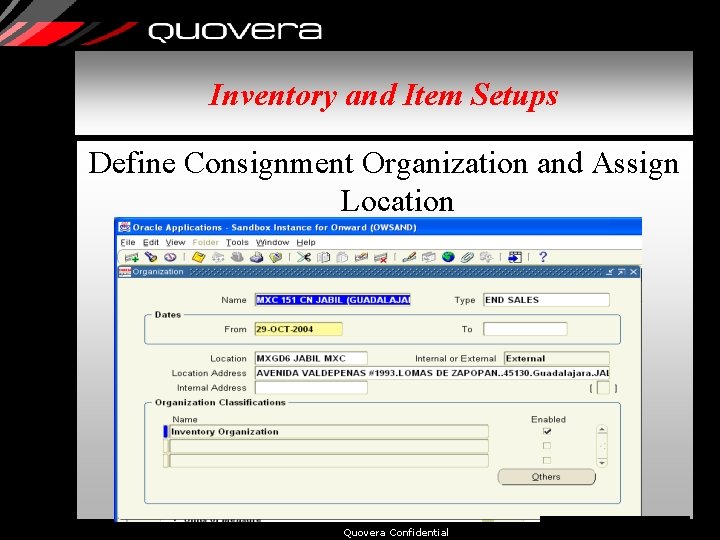Click the New record toolbar icon

pyautogui.click(x=131, y=258)
